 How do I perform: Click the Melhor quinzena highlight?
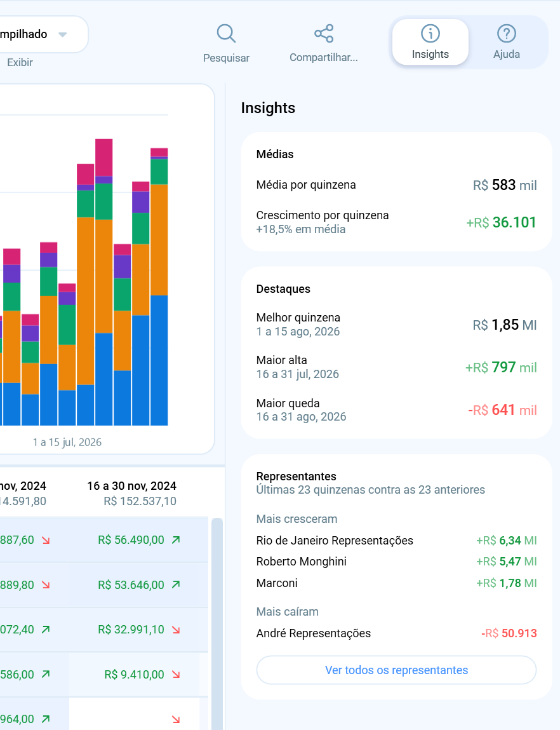(396, 325)
